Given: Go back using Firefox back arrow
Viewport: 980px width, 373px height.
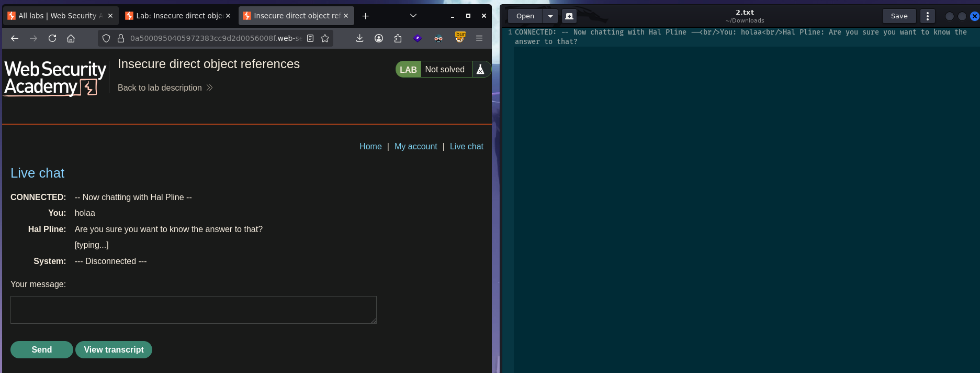Looking at the screenshot, I should [15, 38].
